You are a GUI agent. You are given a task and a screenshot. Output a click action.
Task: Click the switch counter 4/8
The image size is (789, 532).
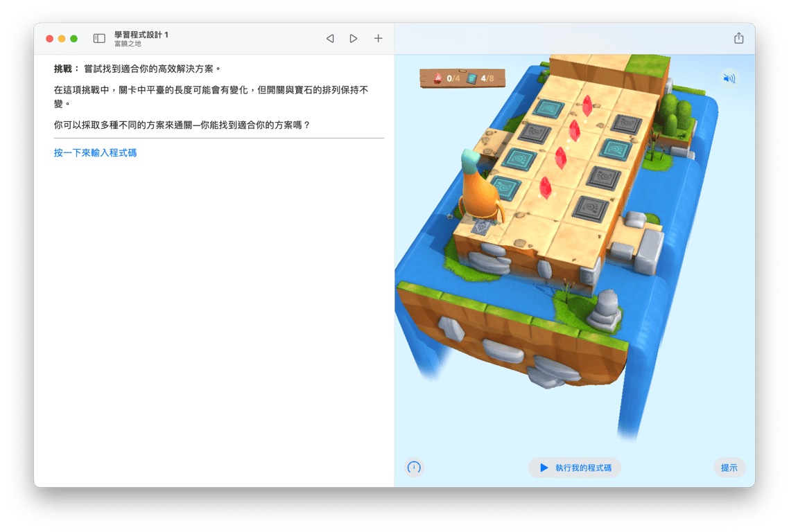481,78
